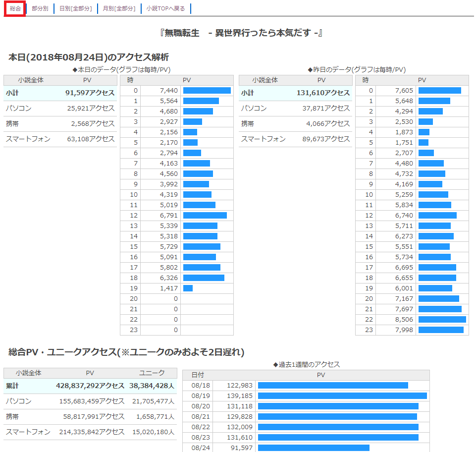Select the cumulative 428,837,292アクセス value
476x452 pixels.
[90, 386]
